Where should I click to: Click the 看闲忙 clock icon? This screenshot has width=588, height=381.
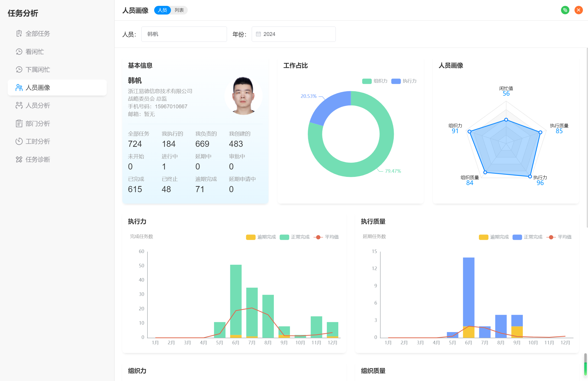(19, 52)
